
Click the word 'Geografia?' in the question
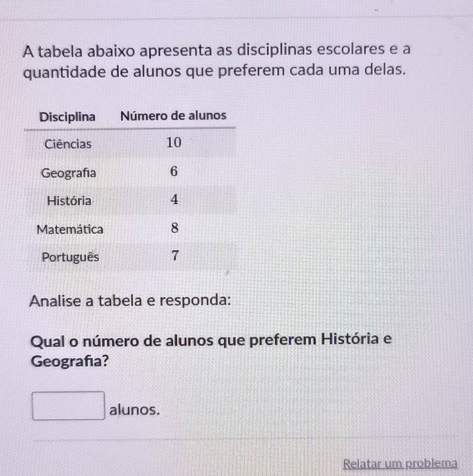coord(70,361)
